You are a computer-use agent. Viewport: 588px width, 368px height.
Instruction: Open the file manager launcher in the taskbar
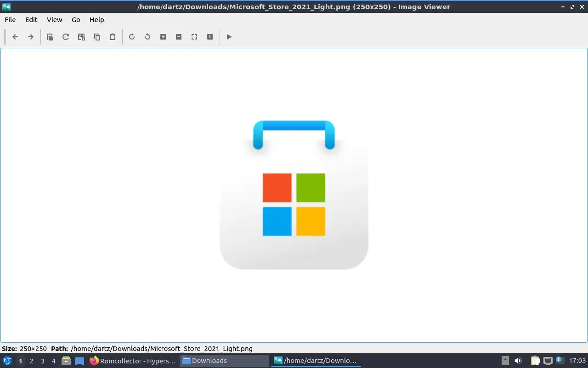pyautogui.click(x=66, y=361)
